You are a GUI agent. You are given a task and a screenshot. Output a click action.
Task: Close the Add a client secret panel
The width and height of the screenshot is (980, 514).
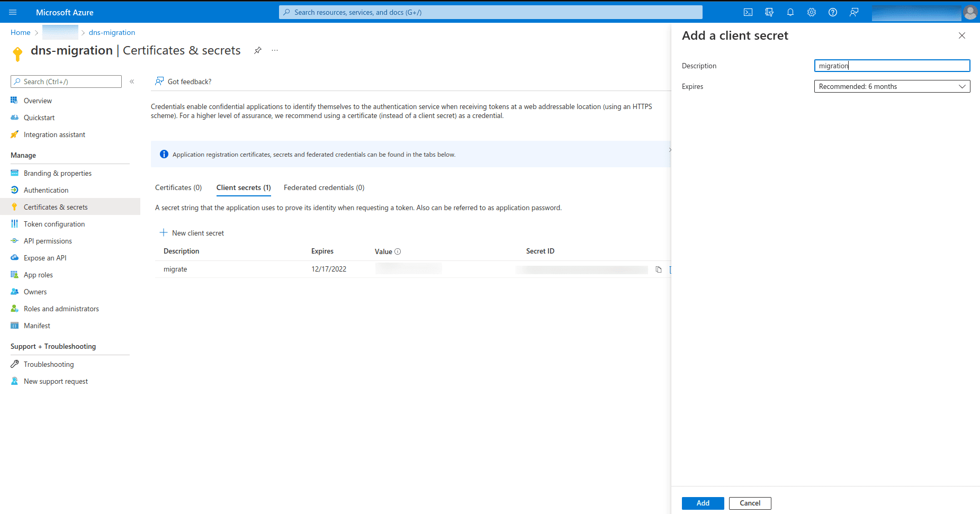[962, 35]
